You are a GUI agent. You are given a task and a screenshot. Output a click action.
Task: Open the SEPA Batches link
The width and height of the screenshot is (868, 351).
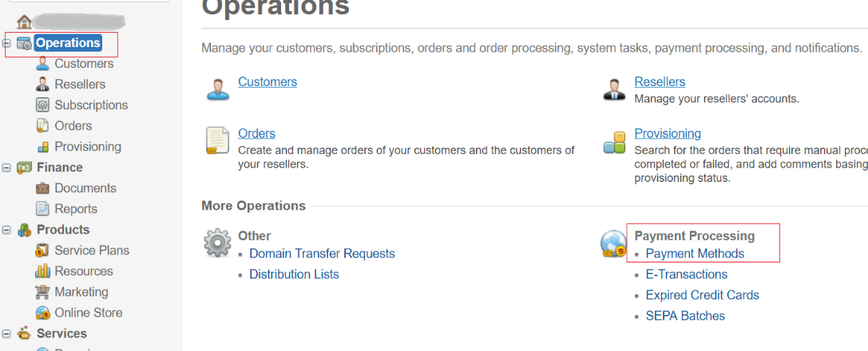click(x=685, y=316)
